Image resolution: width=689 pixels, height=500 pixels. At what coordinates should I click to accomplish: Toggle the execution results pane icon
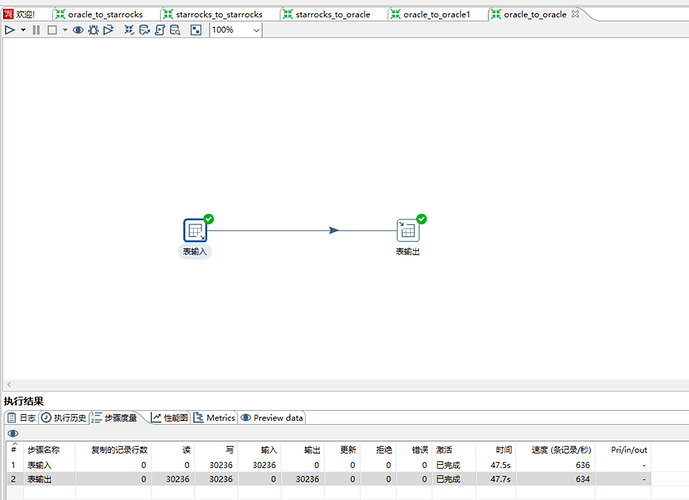coord(195,30)
